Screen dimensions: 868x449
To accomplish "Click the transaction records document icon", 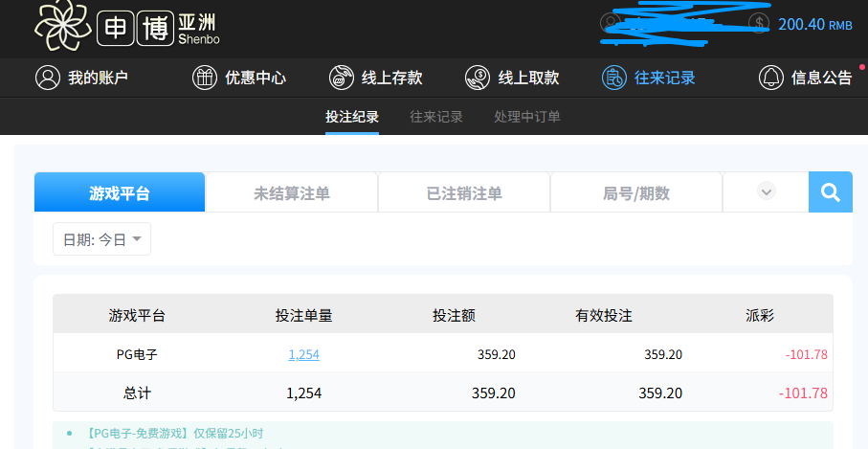I will [613, 78].
